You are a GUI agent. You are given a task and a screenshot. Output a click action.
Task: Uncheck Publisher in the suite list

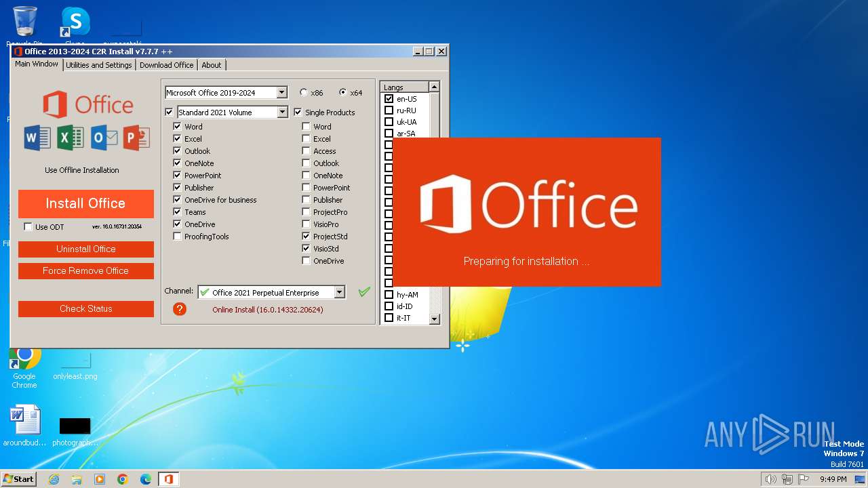click(x=177, y=187)
